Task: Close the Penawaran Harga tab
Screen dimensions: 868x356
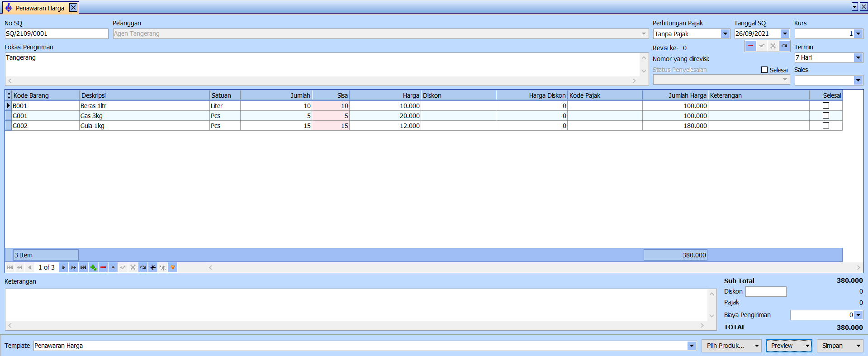Action: click(73, 8)
